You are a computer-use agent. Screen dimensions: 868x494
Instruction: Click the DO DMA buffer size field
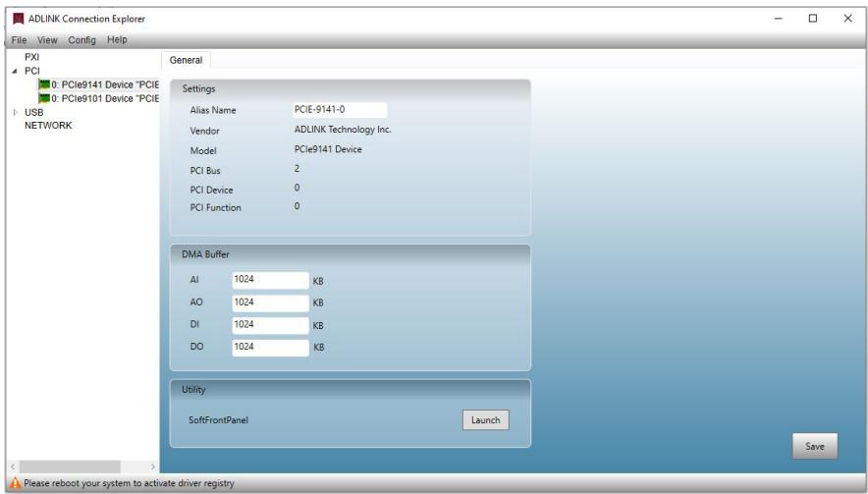270,348
